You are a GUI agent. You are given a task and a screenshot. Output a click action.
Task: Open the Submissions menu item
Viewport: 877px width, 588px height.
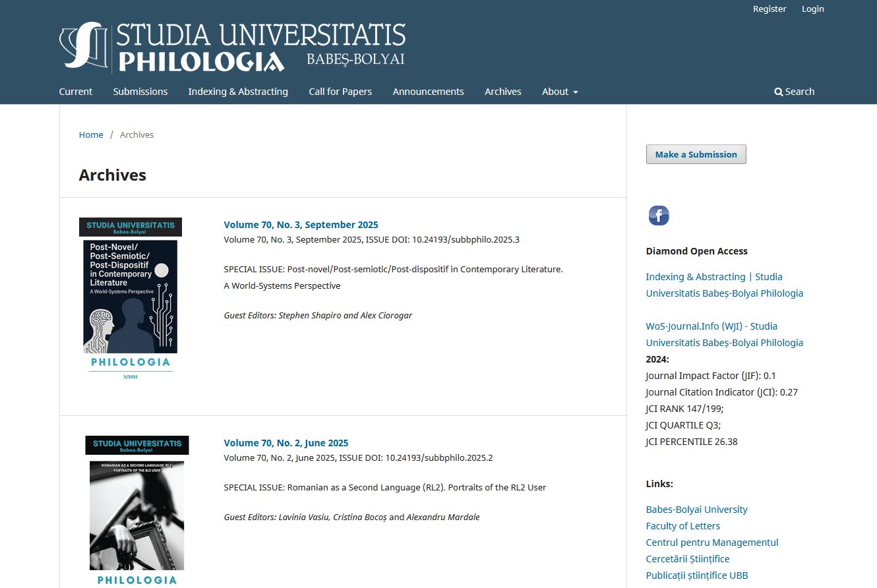140,92
